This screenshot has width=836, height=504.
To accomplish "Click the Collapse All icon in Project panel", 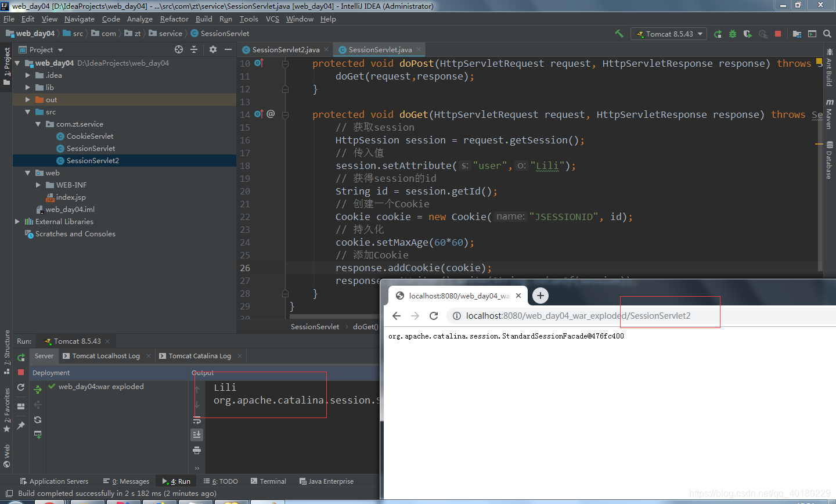I will coord(194,49).
